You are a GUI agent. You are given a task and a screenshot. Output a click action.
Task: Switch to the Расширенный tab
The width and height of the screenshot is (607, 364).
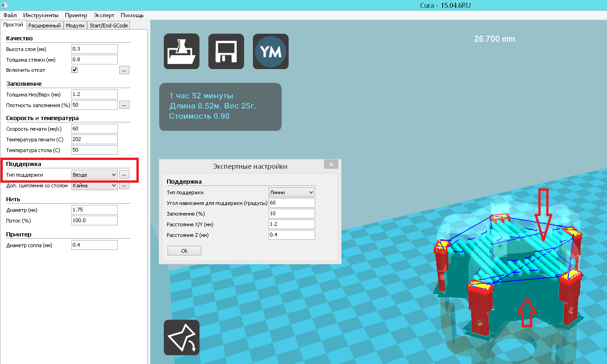(x=45, y=26)
